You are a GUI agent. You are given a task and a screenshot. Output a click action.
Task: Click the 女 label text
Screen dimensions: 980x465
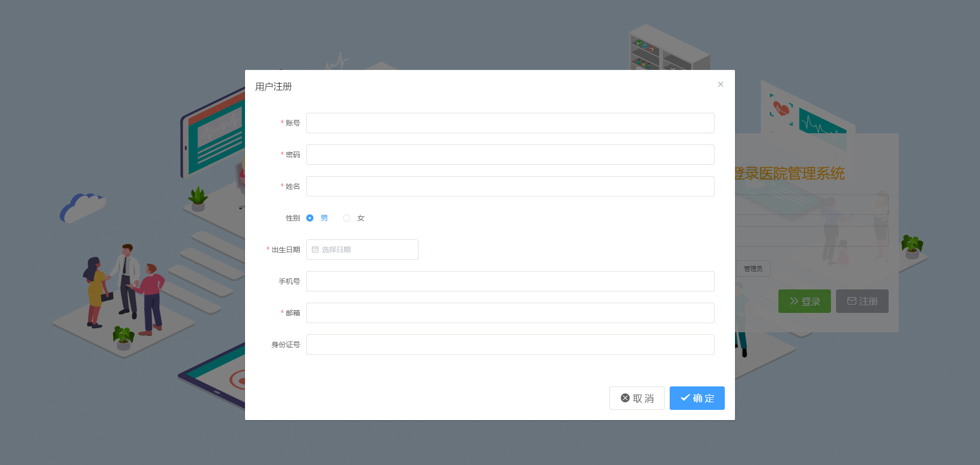[361, 218]
